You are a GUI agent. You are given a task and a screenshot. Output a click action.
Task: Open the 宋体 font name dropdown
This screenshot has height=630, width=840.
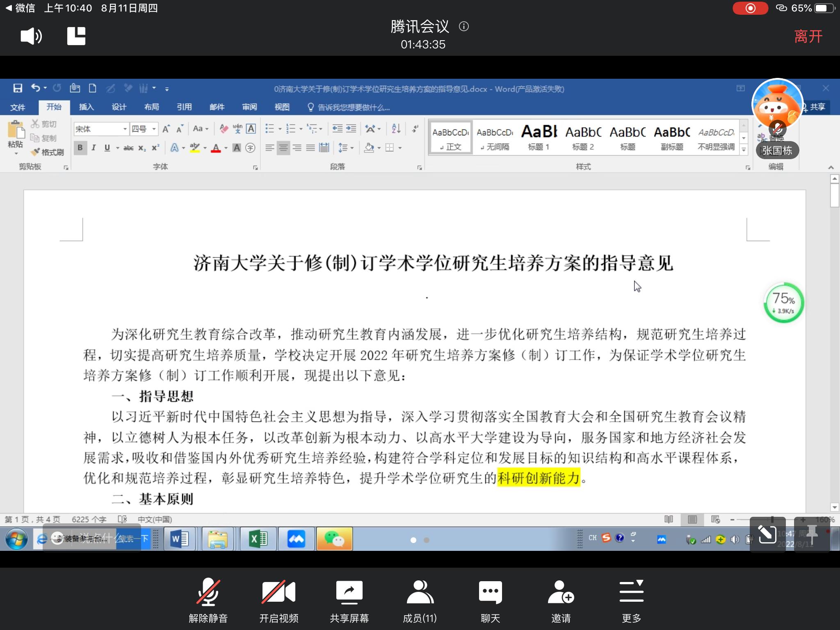coord(125,129)
